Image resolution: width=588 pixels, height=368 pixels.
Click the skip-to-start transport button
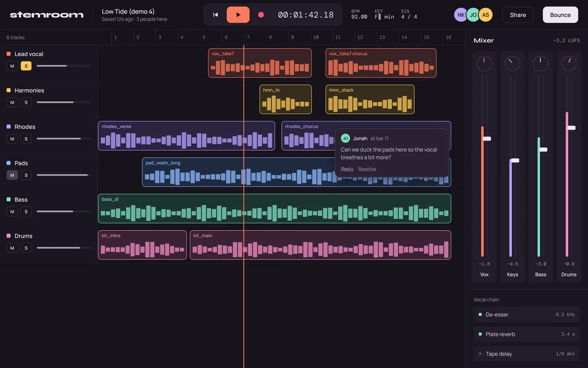coord(215,15)
